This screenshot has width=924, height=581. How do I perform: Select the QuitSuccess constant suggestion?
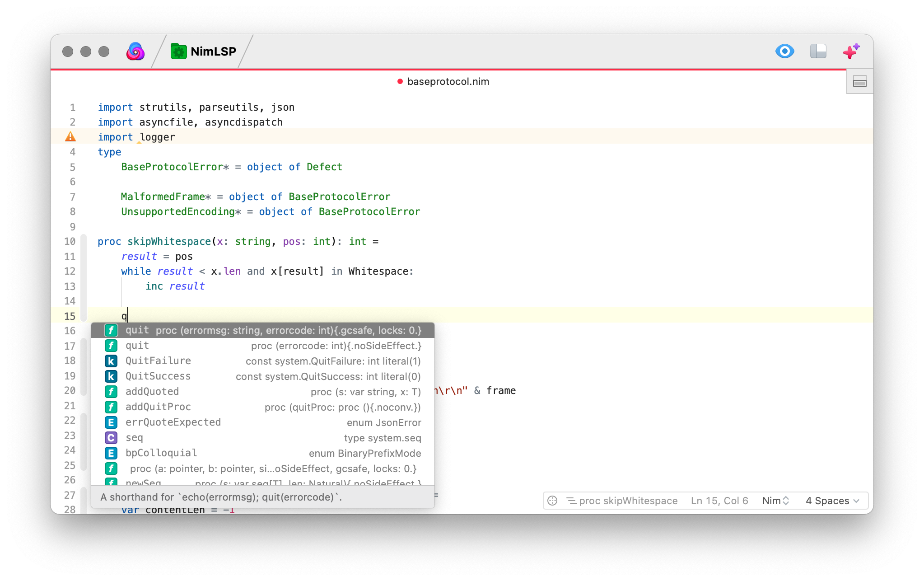tap(263, 376)
